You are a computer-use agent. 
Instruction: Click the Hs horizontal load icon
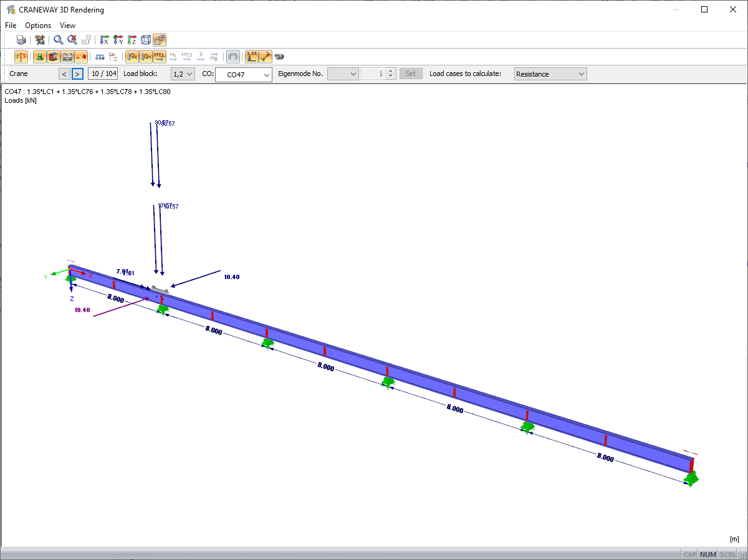click(x=173, y=57)
